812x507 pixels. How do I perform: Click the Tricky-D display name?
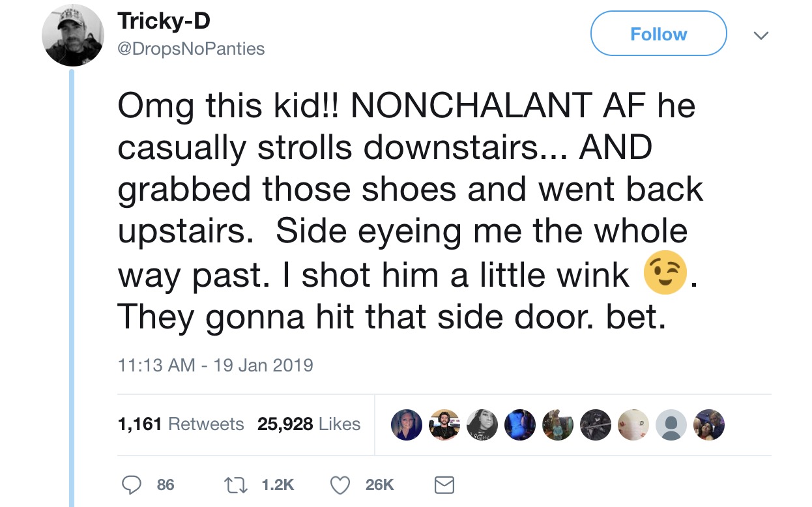point(164,22)
